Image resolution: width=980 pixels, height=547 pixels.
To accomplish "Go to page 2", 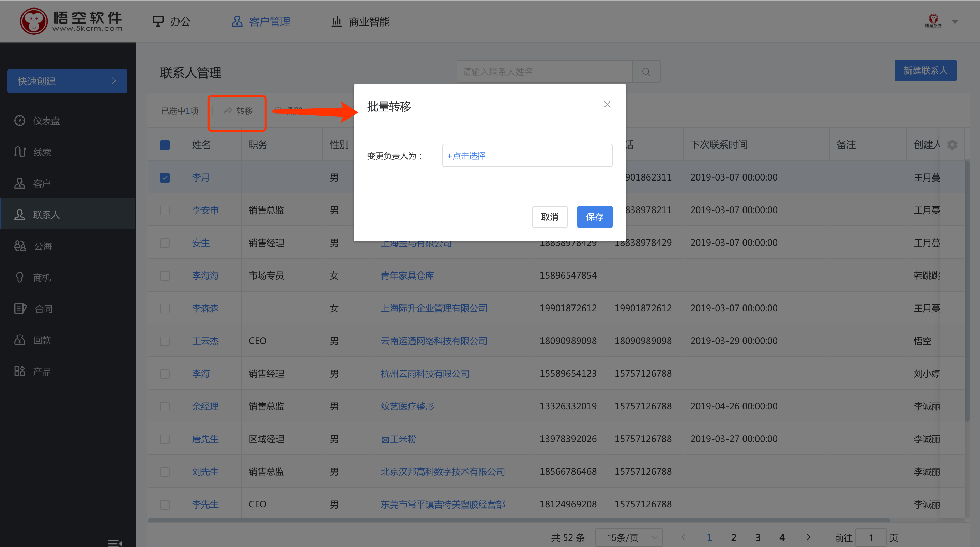I will [734, 537].
